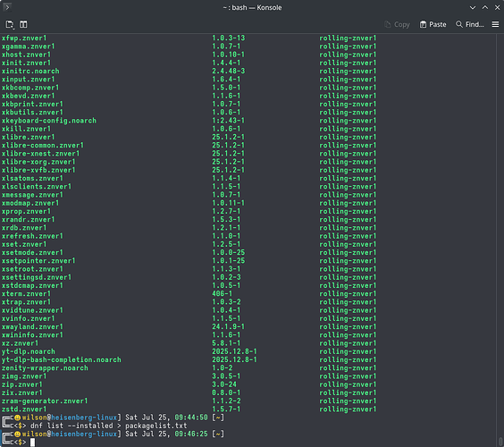The width and height of the screenshot is (504, 447).
Task: Close the Konsole window
Action: coord(497,7)
